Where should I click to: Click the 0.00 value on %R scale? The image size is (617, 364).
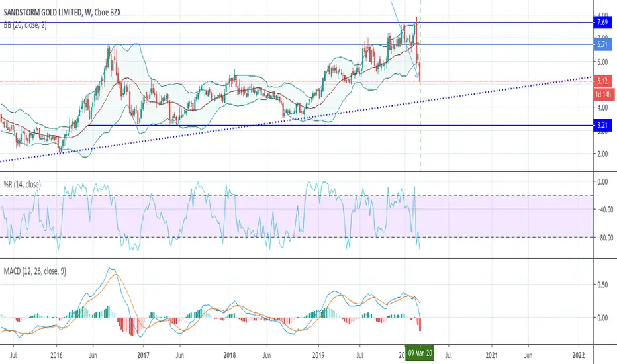[x=602, y=182]
